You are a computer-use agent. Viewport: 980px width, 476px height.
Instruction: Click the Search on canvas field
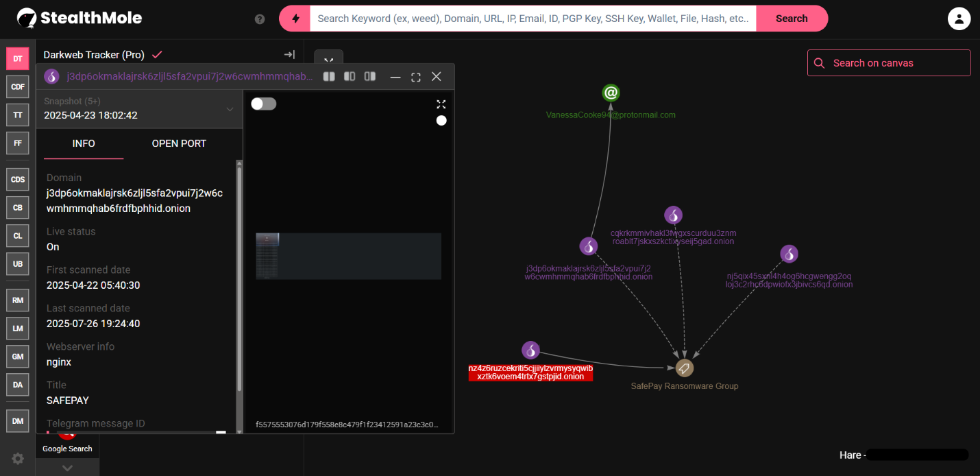point(889,63)
